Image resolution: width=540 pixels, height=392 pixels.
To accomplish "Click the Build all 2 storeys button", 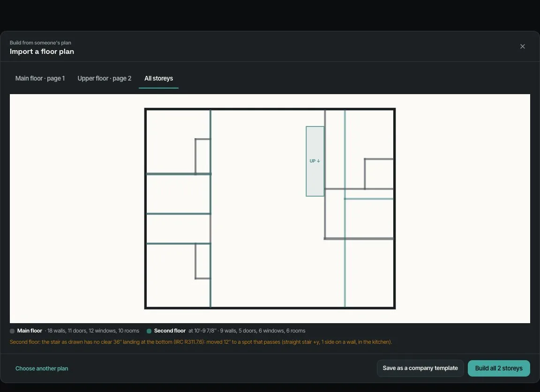I will coord(499,368).
